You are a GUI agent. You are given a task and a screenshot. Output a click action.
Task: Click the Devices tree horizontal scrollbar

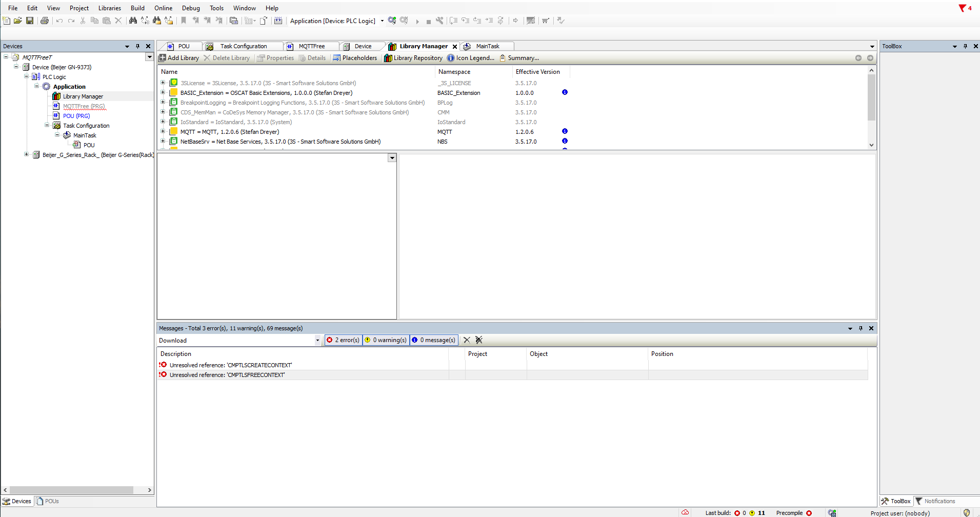click(x=72, y=490)
